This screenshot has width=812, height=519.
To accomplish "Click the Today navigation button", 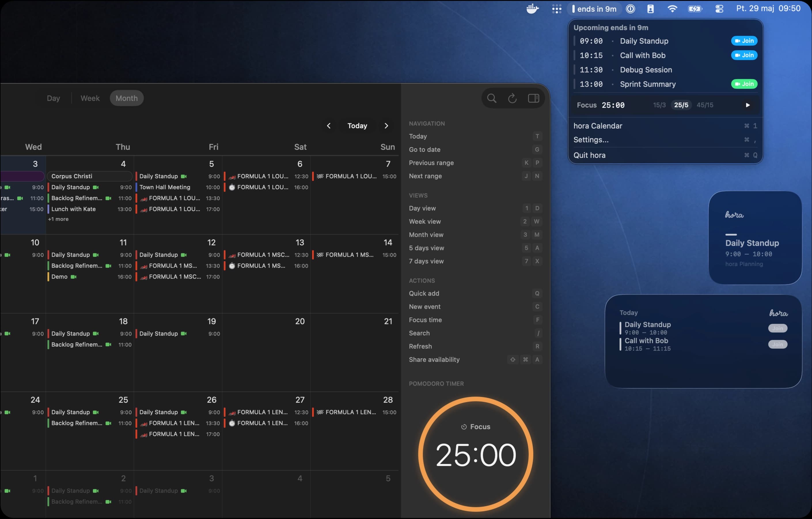I will tap(357, 126).
